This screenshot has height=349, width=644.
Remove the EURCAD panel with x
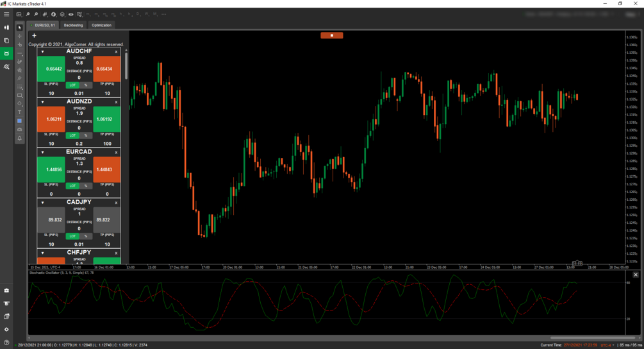tap(116, 153)
